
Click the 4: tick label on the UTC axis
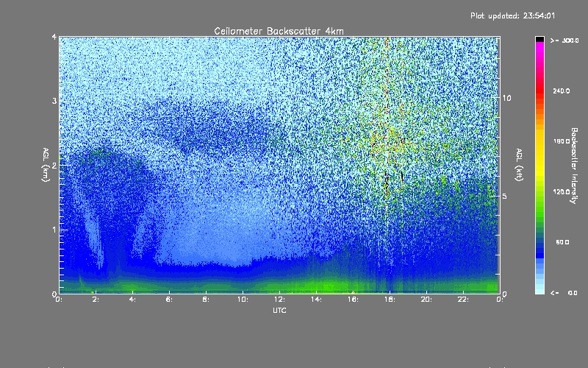(x=132, y=300)
